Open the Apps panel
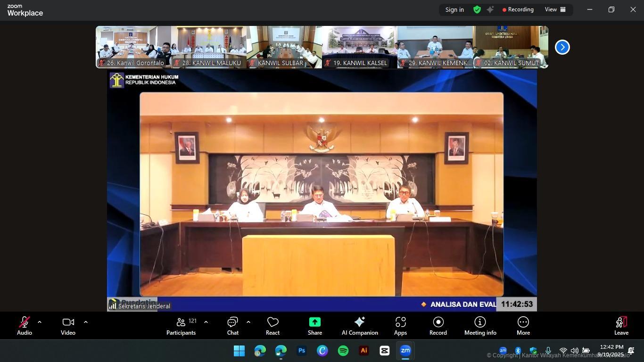Viewport: 644px width, 362px height. 400,326
